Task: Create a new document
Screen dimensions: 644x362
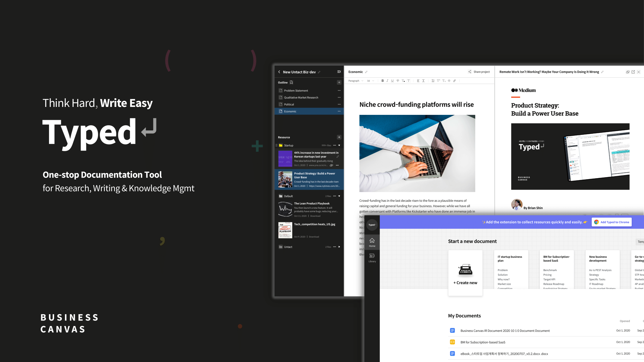Action: pyautogui.click(x=465, y=273)
